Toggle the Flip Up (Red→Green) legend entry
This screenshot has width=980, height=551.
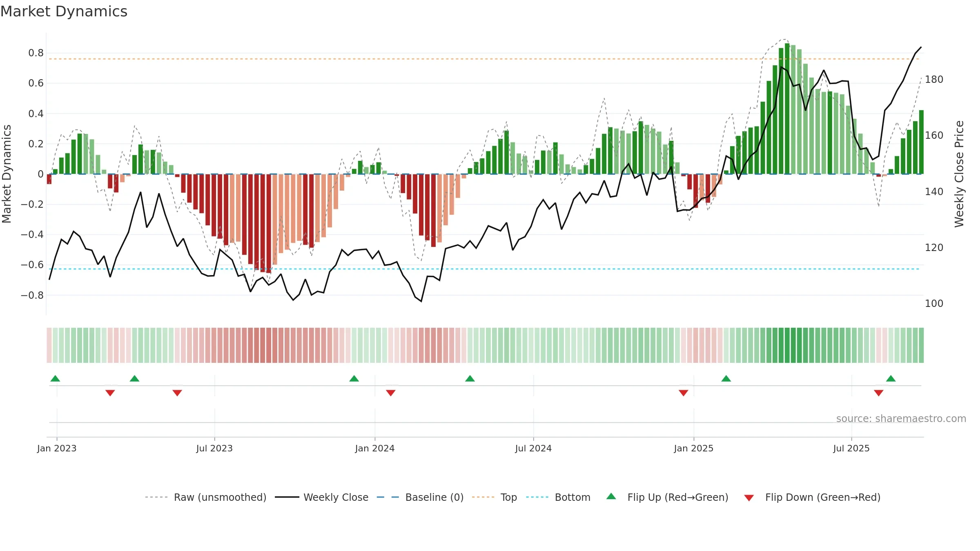[667, 497]
